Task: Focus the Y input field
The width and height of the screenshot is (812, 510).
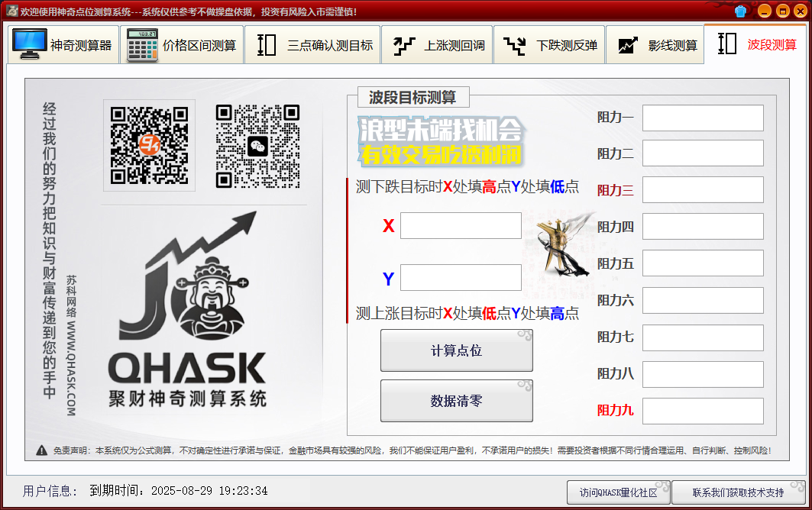Action: [x=461, y=278]
